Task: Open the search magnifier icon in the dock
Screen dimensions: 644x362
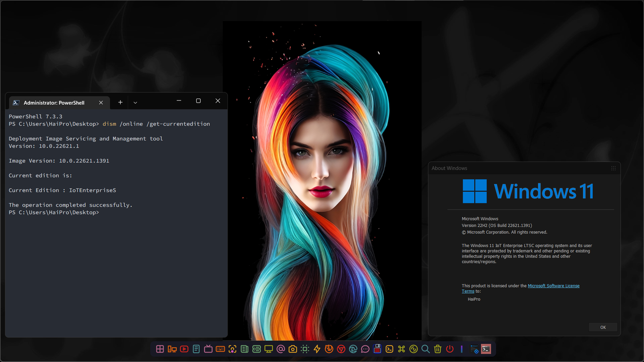Action: point(425,348)
